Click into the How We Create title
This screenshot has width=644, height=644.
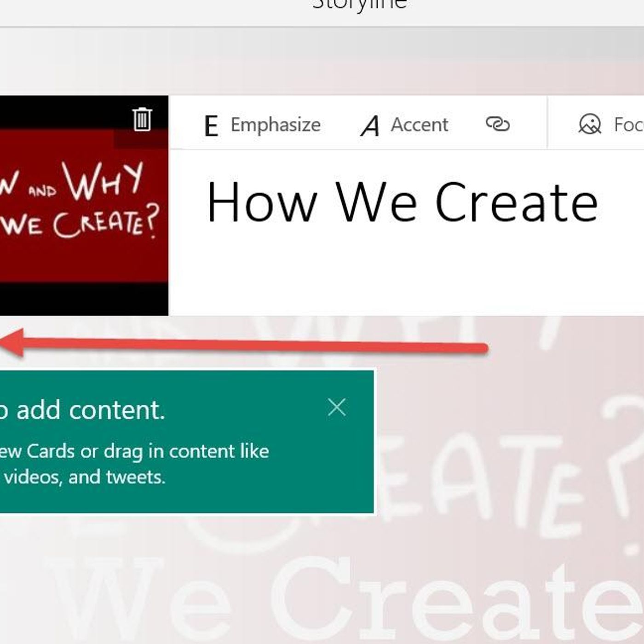pos(402,202)
